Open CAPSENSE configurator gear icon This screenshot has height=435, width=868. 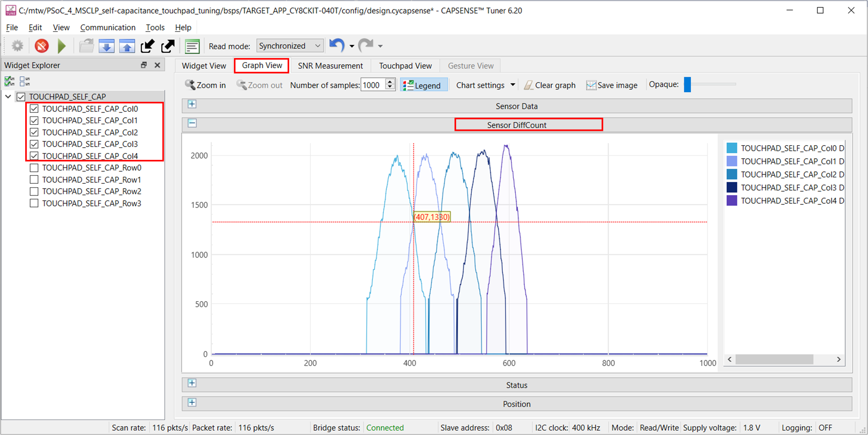[17, 46]
